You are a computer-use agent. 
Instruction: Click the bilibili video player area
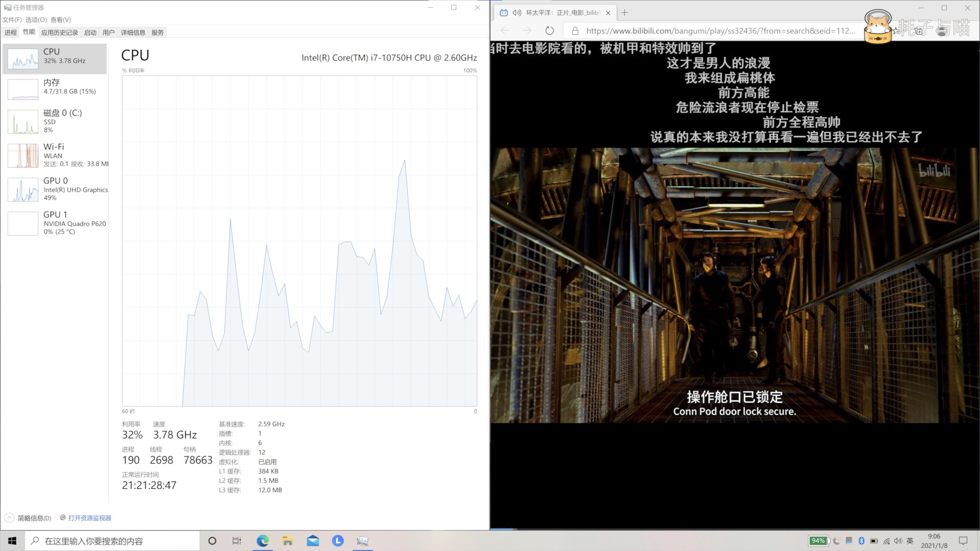(735, 285)
